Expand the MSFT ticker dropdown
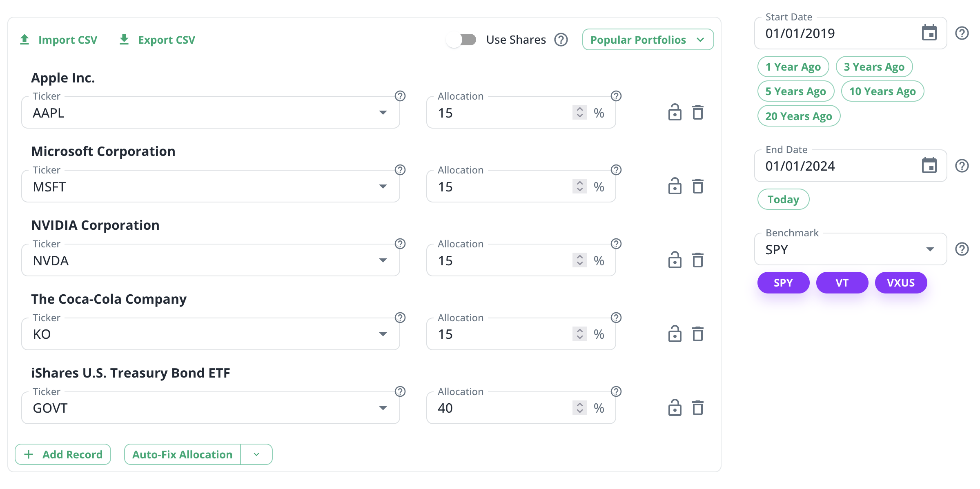980x489 pixels. click(x=383, y=187)
